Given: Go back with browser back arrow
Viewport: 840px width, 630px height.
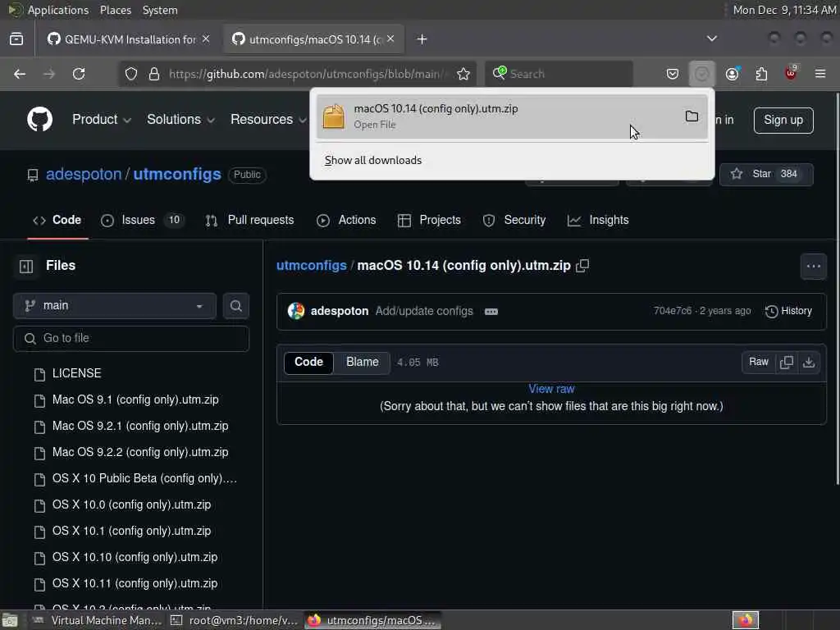Looking at the screenshot, I should point(20,74).
